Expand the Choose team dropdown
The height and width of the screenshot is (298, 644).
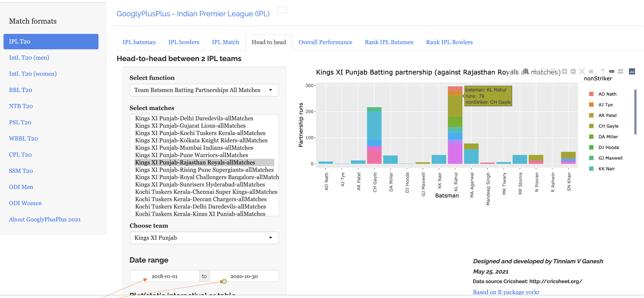(204, 238)
